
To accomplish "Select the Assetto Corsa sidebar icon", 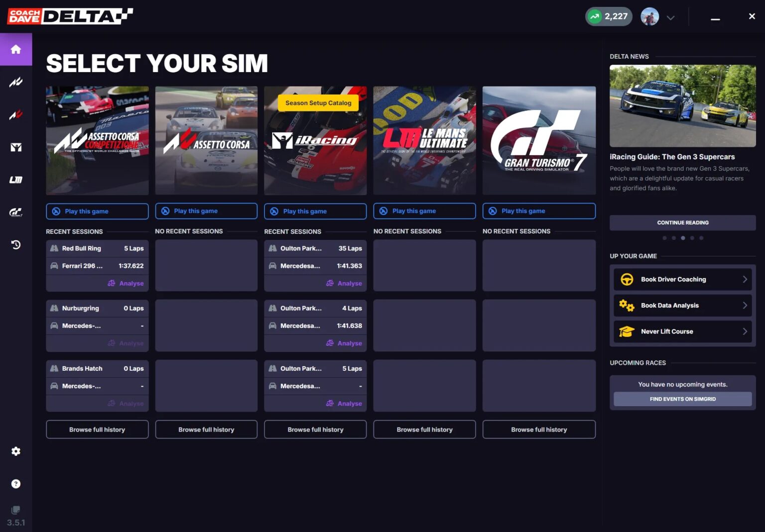I will point(16,115).
